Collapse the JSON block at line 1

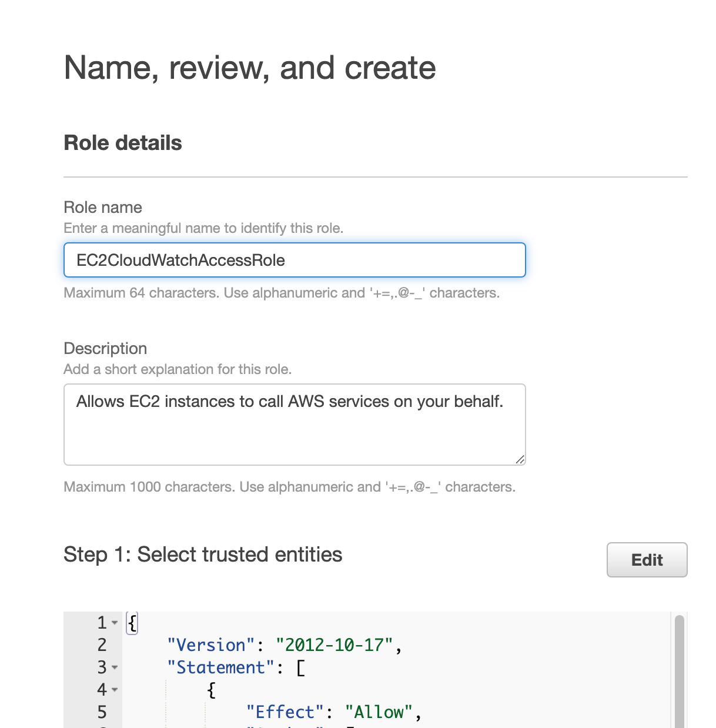pyautogui.click(x=115, y=623)
